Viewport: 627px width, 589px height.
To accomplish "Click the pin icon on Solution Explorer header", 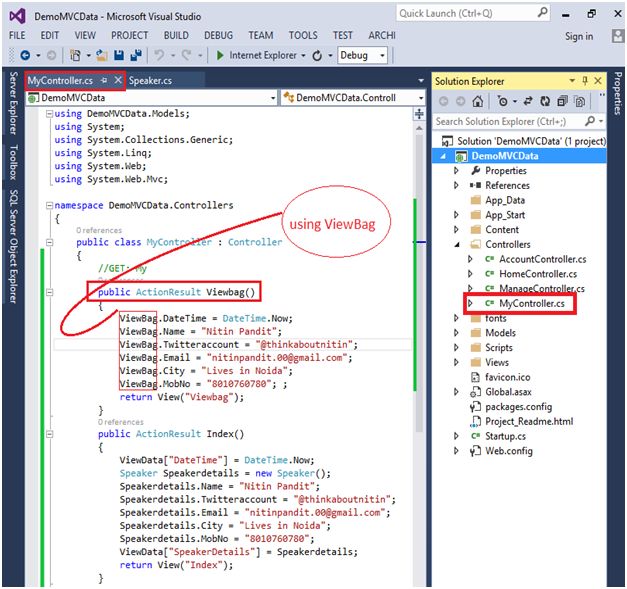I will (x=585, y=81).
